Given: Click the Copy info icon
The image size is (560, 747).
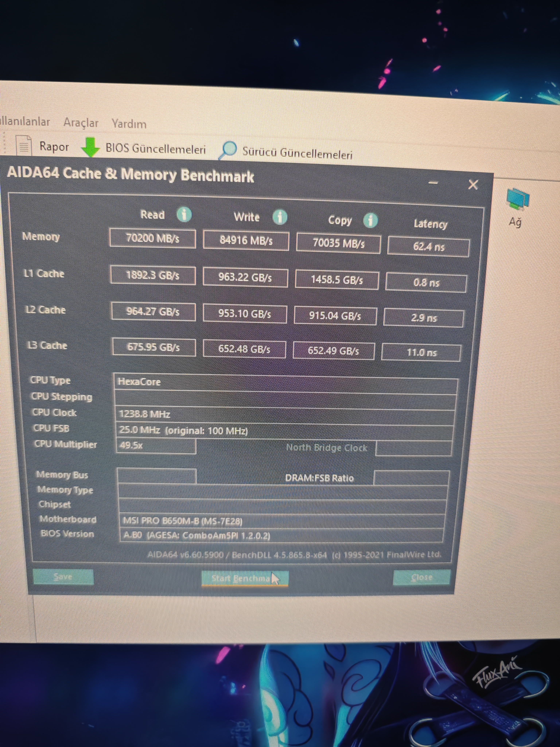Looking at the screenshot, I should [x=370, y=220].
